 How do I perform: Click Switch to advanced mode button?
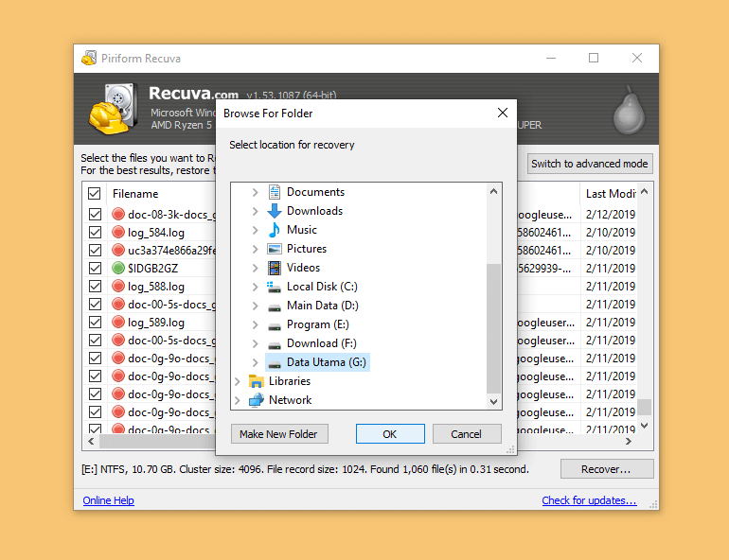pos(590,164)
